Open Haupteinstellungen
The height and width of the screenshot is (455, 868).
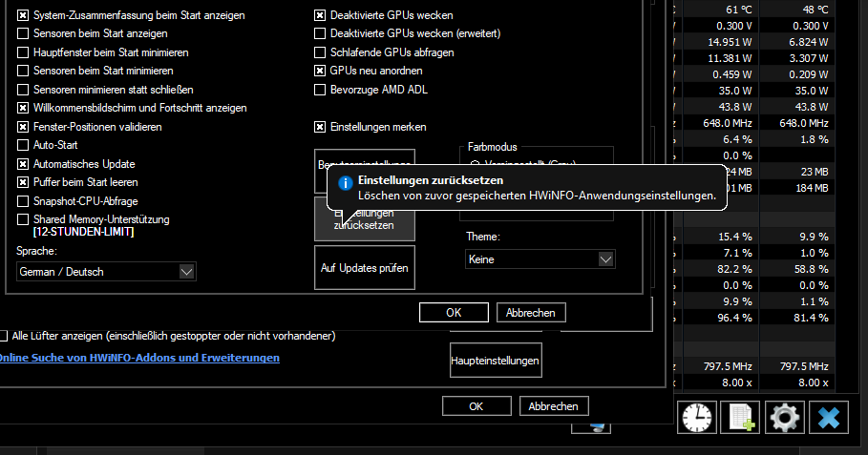tap(496, 361)
